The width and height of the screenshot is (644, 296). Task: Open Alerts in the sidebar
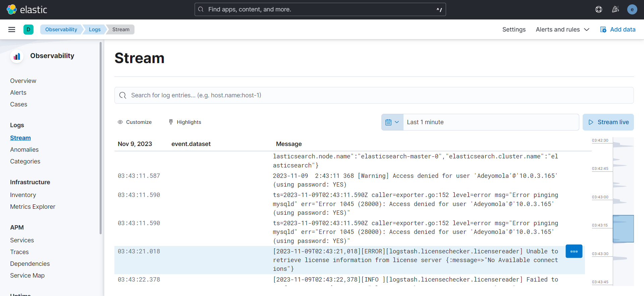18,93
